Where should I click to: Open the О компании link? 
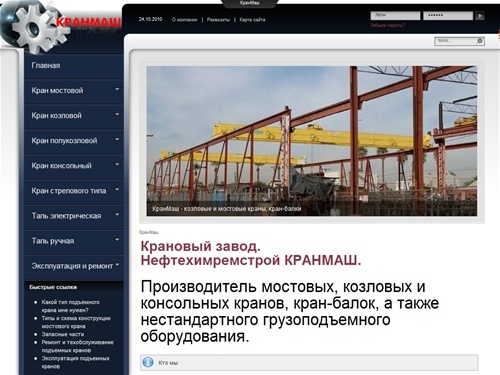click(184, 20)
